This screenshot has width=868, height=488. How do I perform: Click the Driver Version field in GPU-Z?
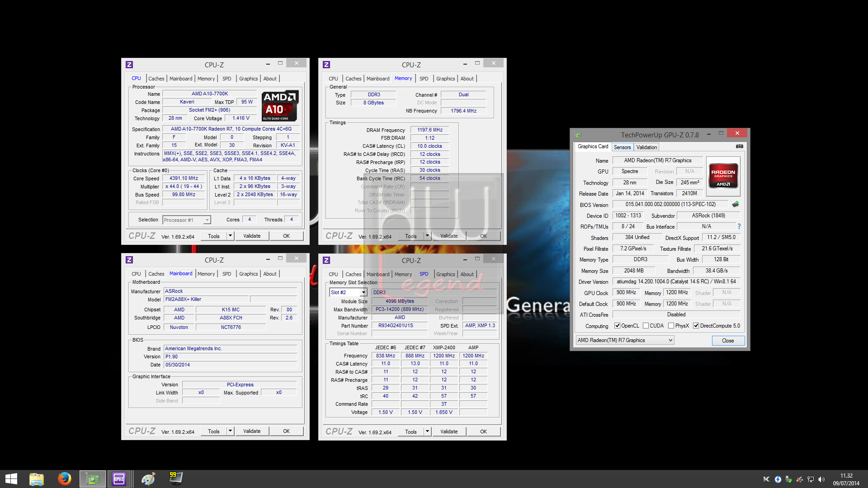pyautogui.click(x=676, y=282)
